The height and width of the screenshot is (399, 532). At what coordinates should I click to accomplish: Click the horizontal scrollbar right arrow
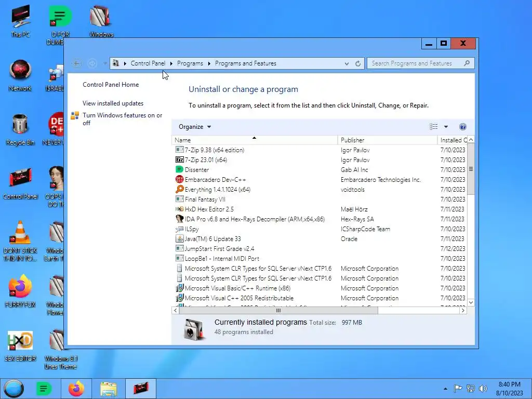point(463,311)
